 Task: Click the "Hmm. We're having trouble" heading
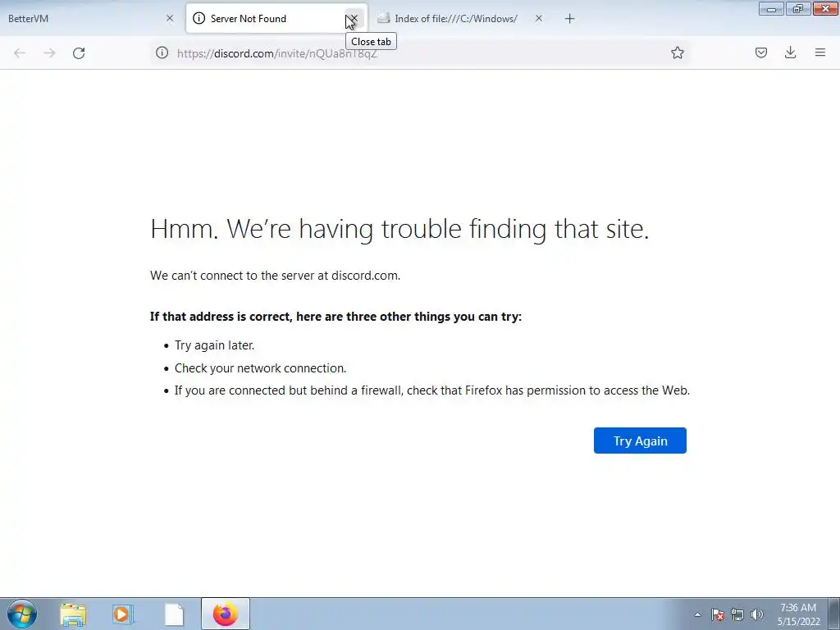[399, 229]
